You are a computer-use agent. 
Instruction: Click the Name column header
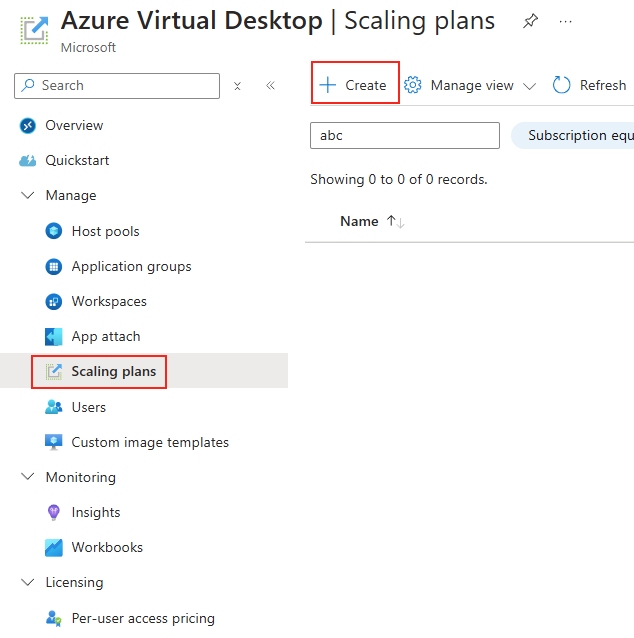coord(359,222)
